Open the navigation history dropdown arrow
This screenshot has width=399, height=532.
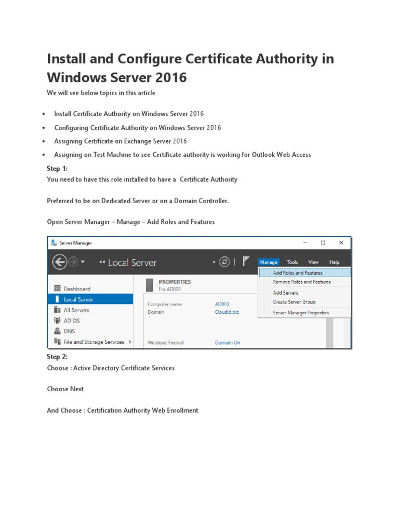pos(83,262)
